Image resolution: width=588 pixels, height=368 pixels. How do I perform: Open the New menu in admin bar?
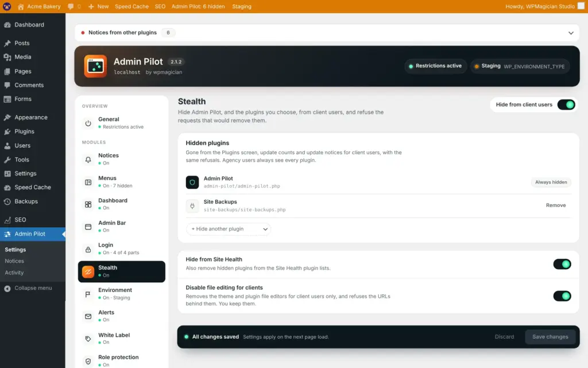coord(98,6)
